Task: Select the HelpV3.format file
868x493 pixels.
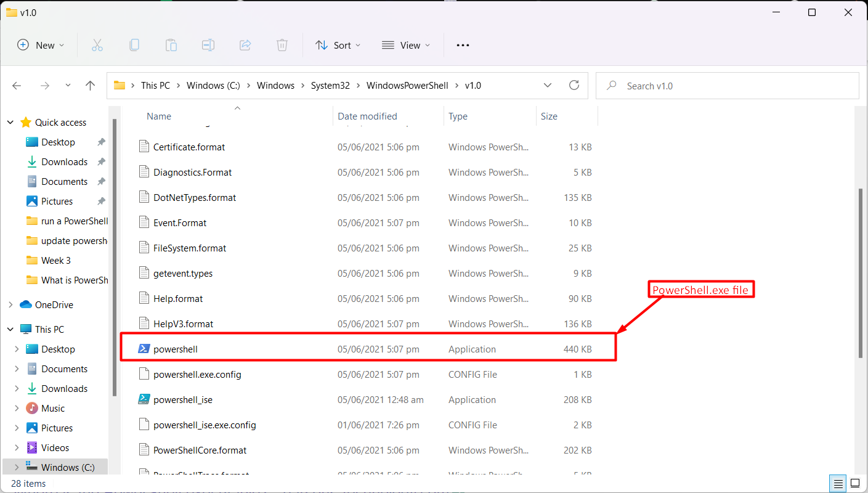Action: point(184,324)
